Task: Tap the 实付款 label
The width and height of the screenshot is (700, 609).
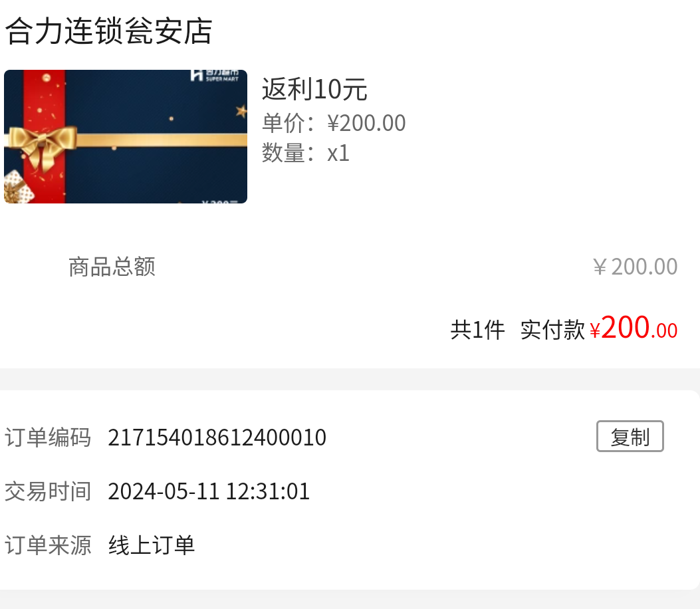Action: coord(552,330)
